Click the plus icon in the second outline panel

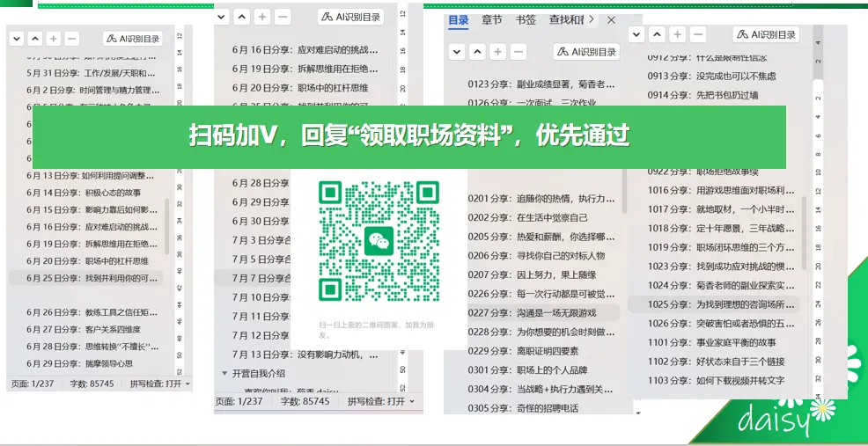[261, 17]
